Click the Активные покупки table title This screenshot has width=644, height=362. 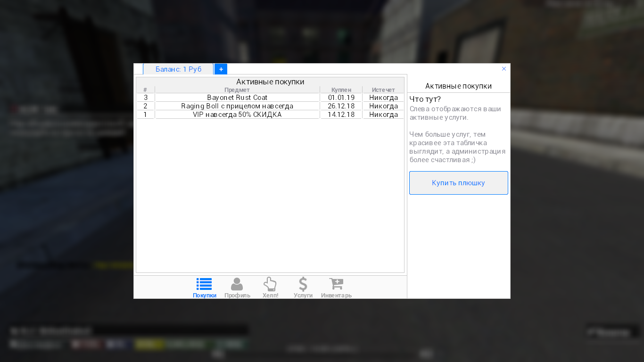(270, 82)
